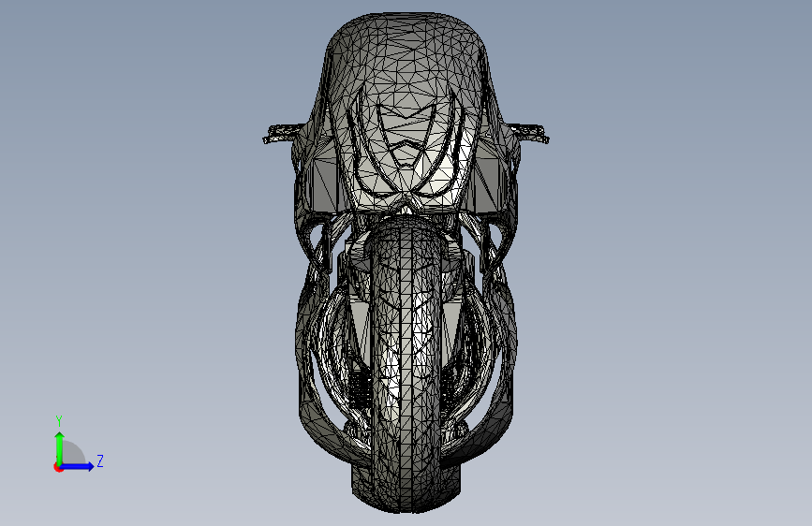Click the green Y axis arrow of triad

(x=60, y=448)
